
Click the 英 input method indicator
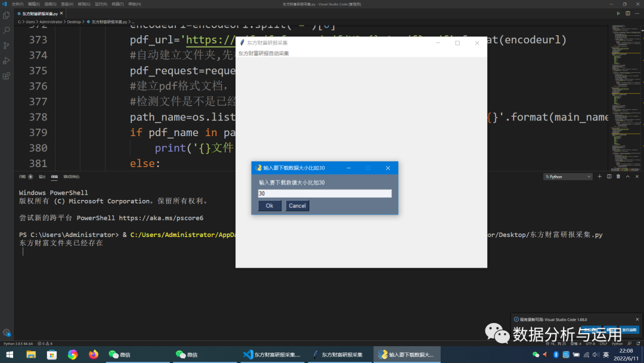(606, 355)
